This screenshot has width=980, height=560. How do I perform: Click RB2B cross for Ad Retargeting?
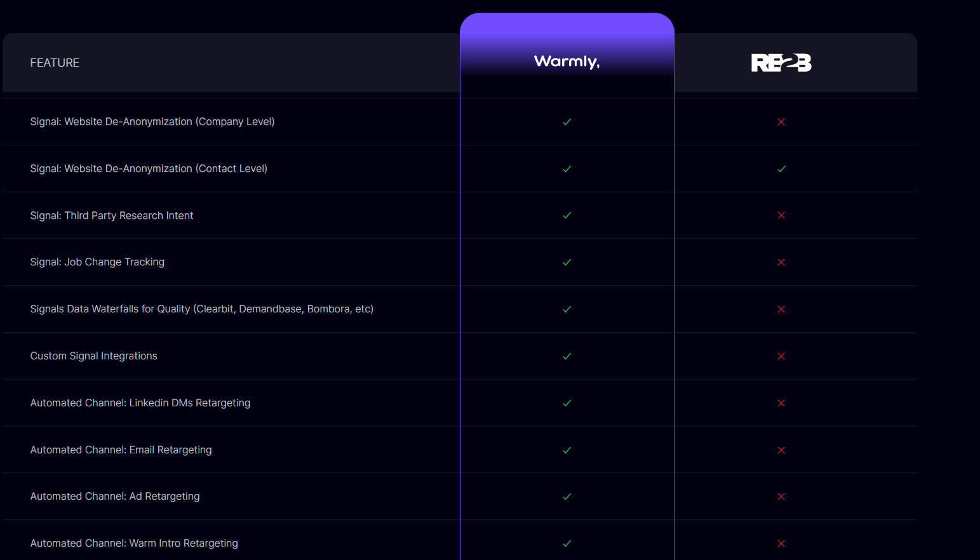click(781, 497)
